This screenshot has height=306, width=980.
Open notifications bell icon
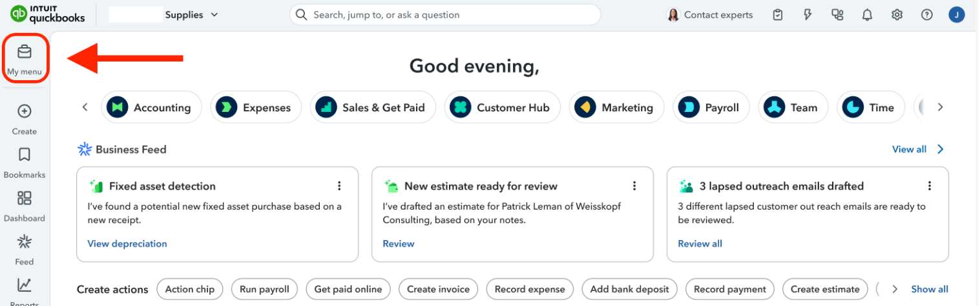coord(867,15)
